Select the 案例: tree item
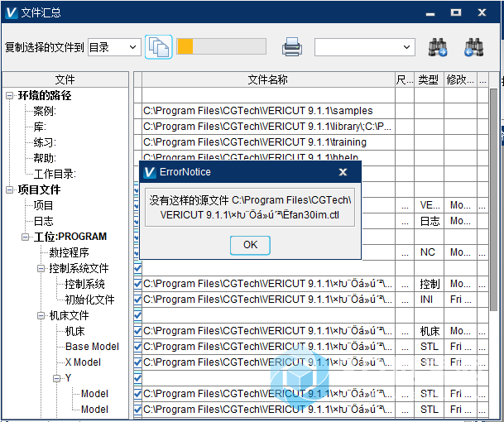 click(45, 111)
